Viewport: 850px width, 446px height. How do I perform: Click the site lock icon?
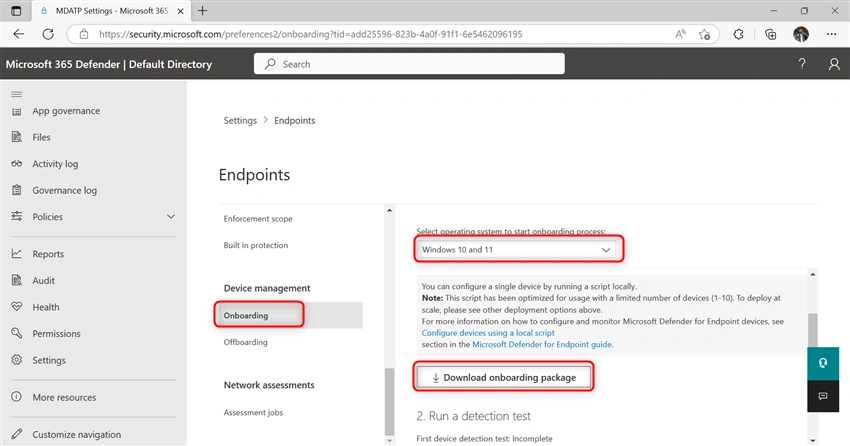(83, 34)
